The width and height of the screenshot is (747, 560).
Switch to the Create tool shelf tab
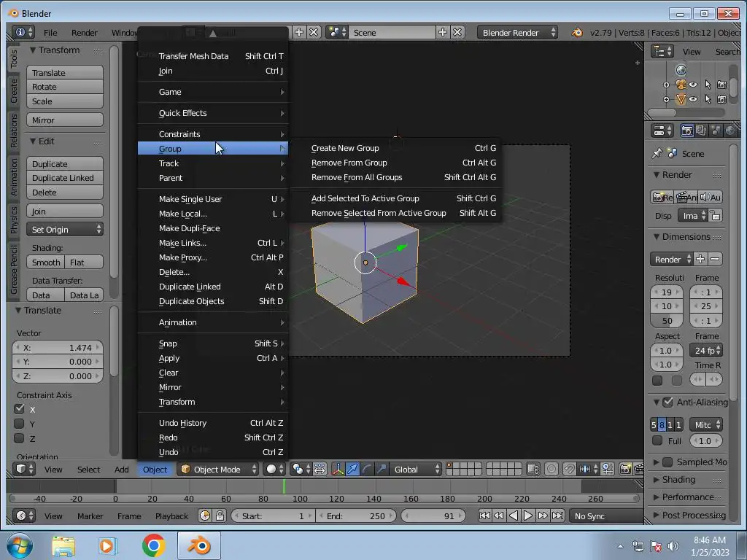pos(13,90)
